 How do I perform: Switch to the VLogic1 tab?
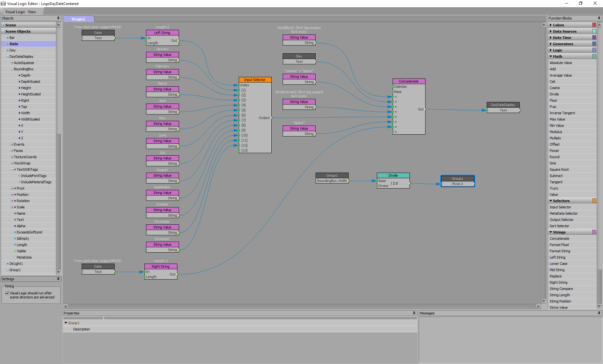pos(78,19)
